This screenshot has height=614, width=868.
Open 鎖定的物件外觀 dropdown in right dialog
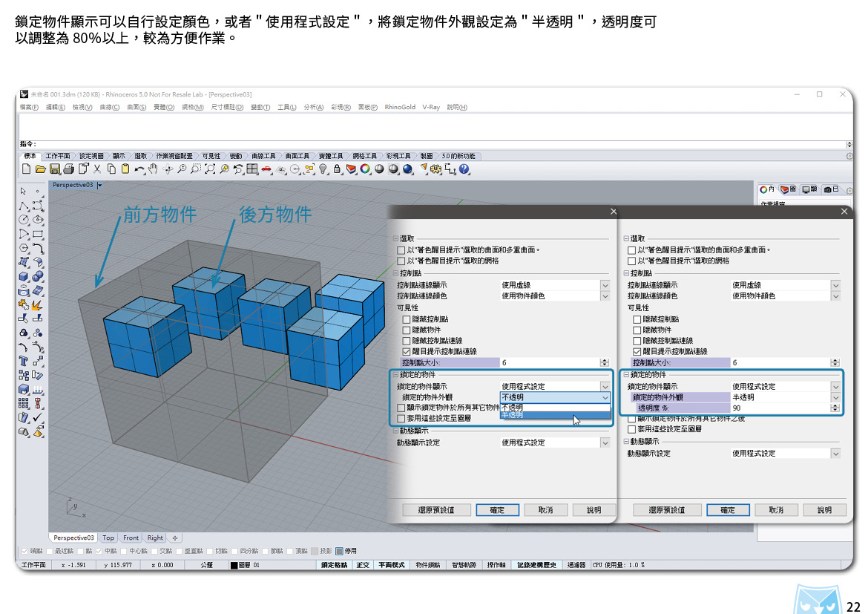pyautogui.click(x=835, y=397)
